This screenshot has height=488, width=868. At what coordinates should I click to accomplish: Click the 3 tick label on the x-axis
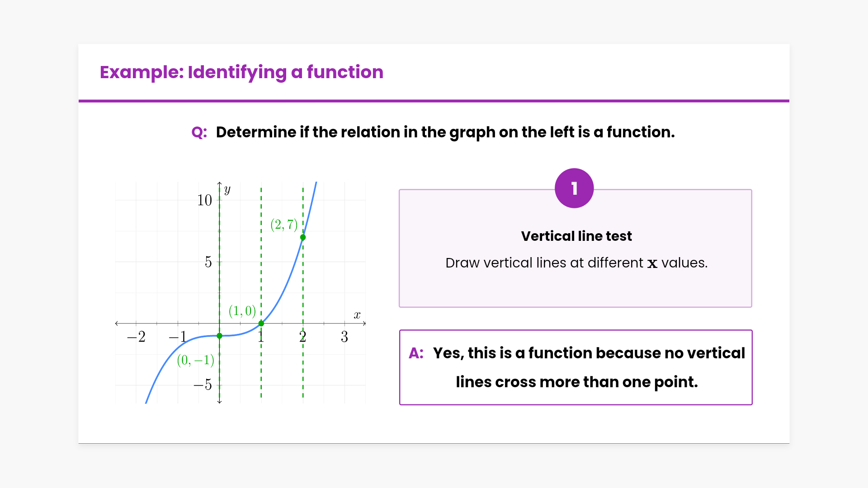pyautogui.click(x=344, y=337)
